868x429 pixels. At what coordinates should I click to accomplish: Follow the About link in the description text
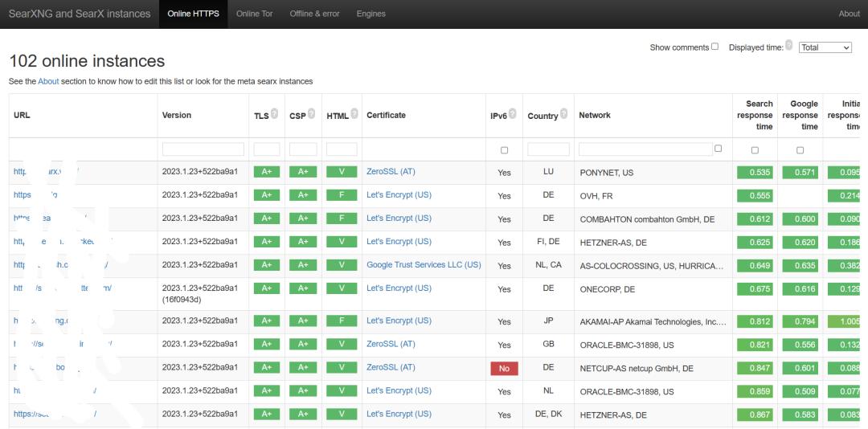48,81
